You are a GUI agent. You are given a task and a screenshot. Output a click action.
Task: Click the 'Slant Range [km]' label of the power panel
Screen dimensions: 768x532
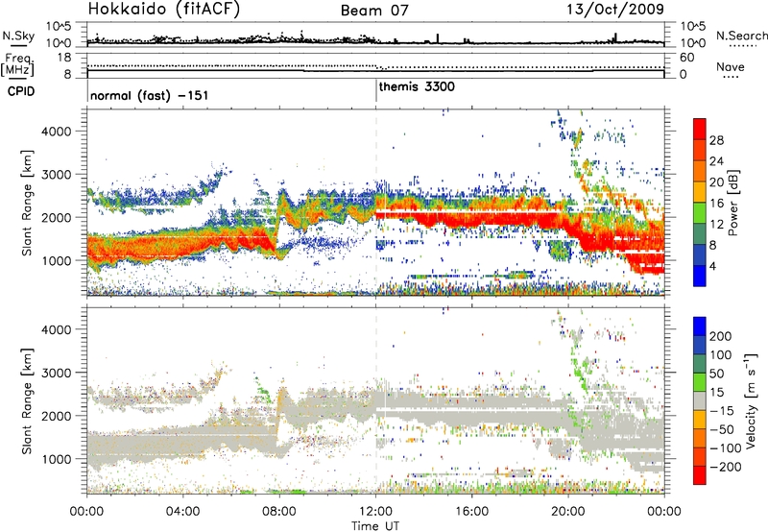click(x=27, y=203)
